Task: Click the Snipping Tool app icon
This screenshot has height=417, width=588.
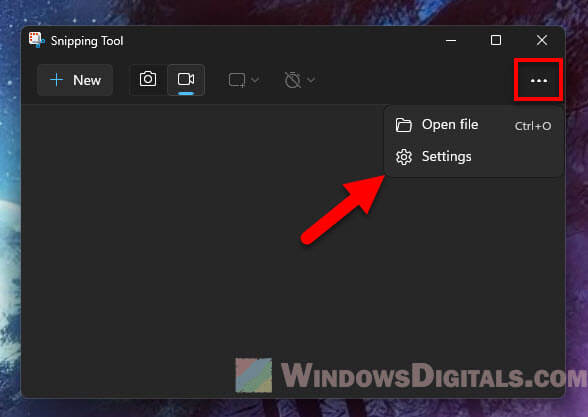Action: [x=36, y=40]
